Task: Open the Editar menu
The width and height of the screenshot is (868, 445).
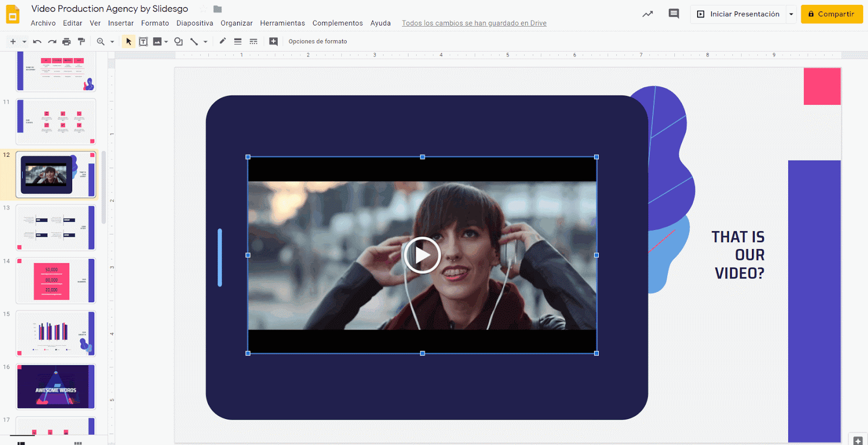Action: coord(73,23)
